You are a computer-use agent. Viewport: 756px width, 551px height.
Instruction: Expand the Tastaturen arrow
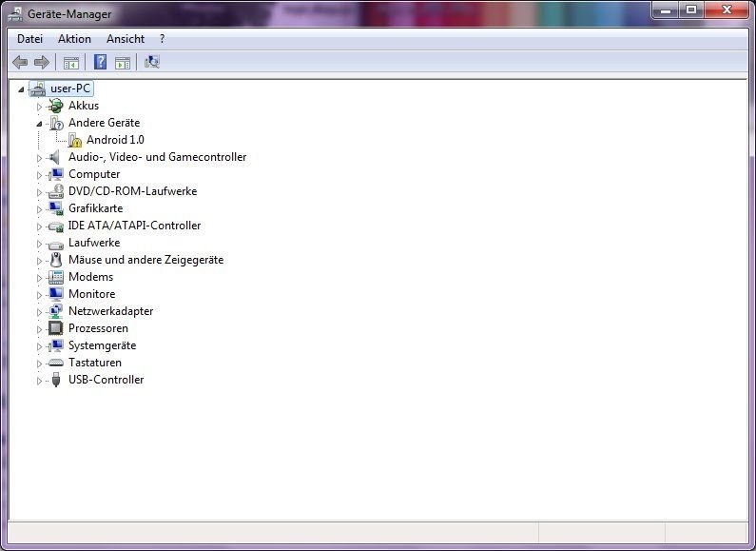(40, 364)
